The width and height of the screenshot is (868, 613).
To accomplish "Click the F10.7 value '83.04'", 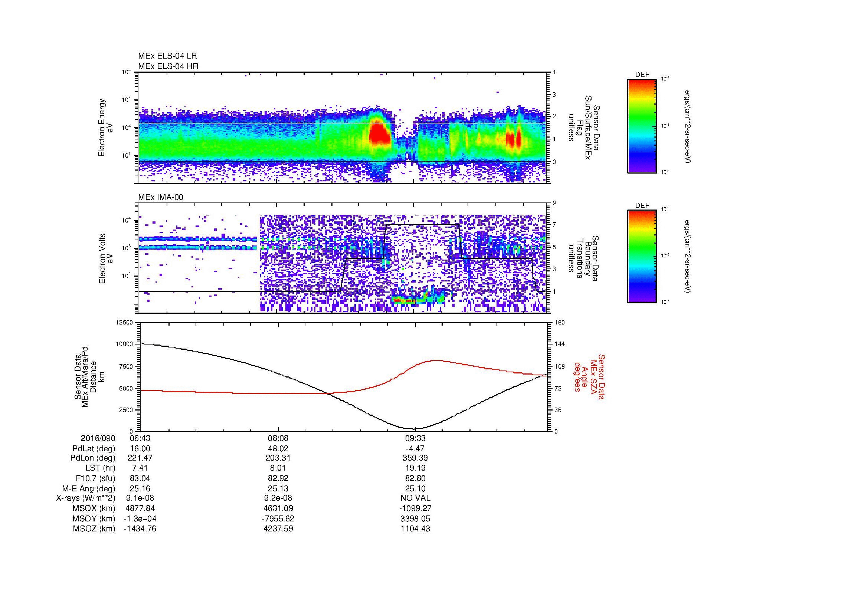I will [x=140, y=478].
